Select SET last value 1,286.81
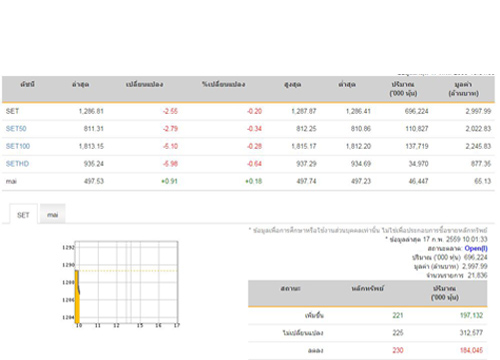Image resolution: width=500 pixels, height=360 pixels. [91, 111]
